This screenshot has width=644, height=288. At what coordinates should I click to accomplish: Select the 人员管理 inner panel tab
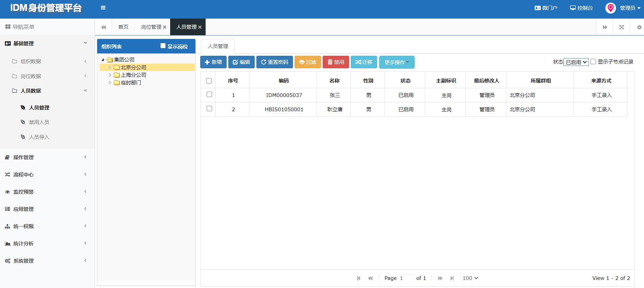(218, 46)
